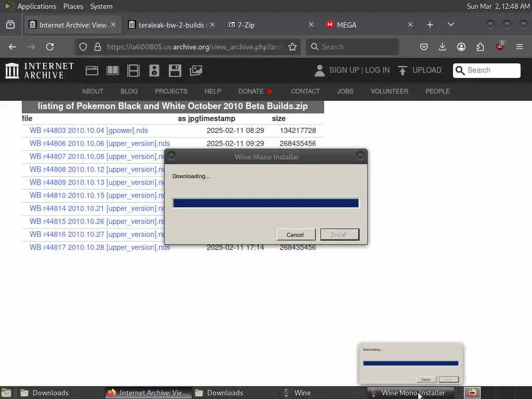Open the PROJECTS nav link
Image resolution: width=532 pixels, height=399 pixels.
171,91
